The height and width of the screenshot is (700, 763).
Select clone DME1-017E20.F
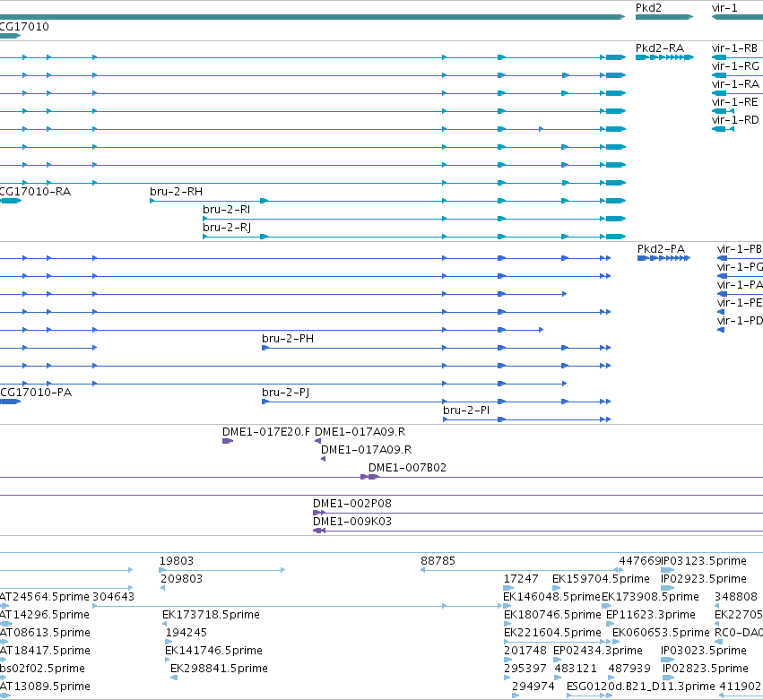(x=266, y=432)
